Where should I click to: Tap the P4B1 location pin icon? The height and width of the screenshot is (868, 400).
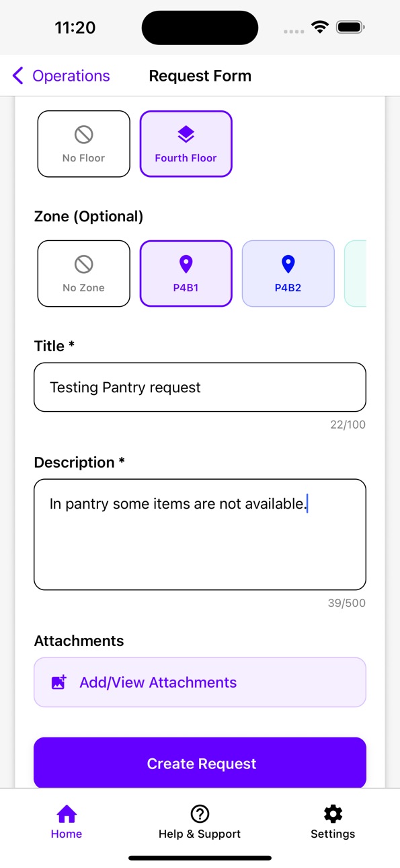pyautogui.click(x=186, y=264)
